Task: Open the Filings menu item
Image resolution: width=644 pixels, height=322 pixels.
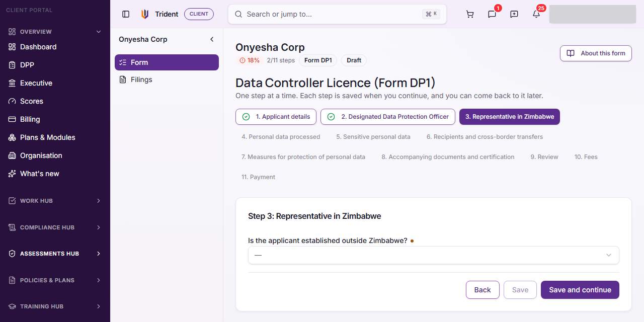Action: click(167, 79)
